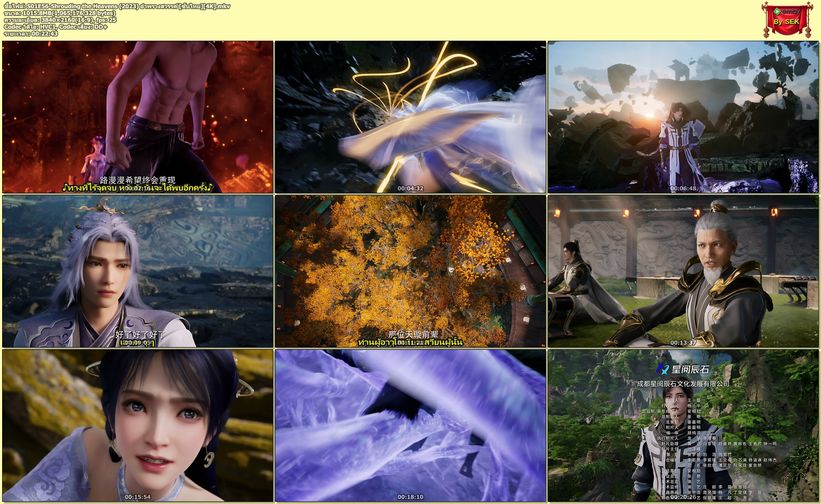821x504 pixels.
Task: Click the Chinese subtitle 路漫漫希望终会重现
Action: point(138,180)
